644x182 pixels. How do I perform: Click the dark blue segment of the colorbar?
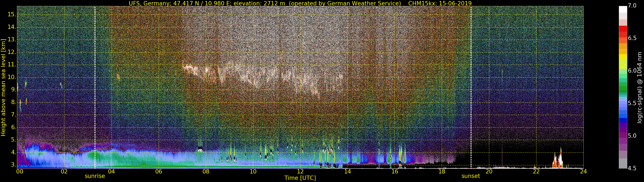tap(623, 120)
